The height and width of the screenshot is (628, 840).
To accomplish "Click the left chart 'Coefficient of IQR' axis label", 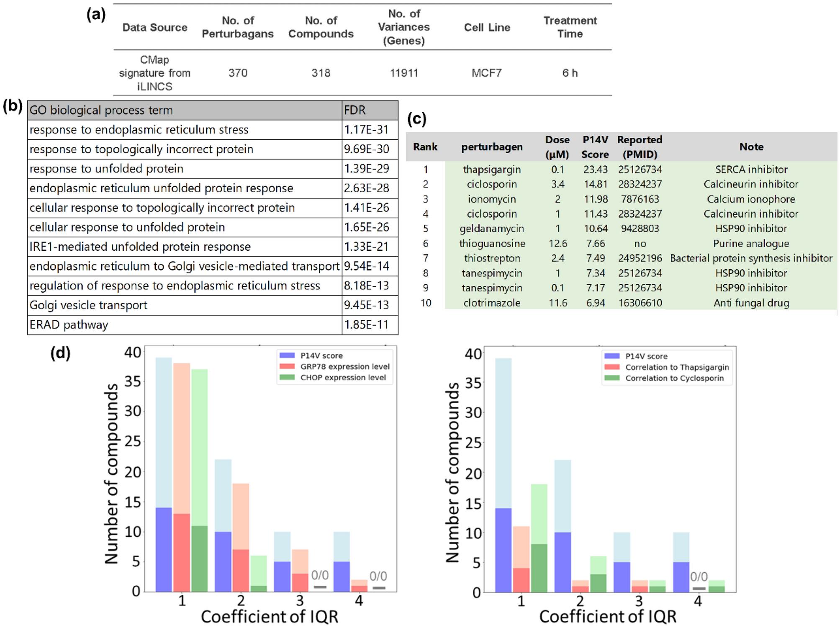I will pyautogui.click(x=269, y=617).
